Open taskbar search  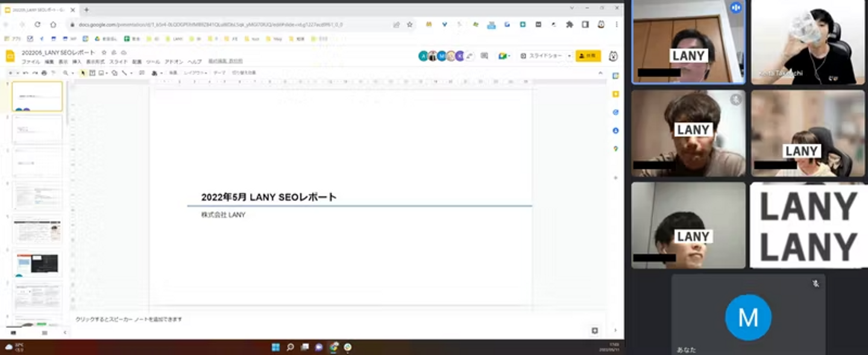290,347
